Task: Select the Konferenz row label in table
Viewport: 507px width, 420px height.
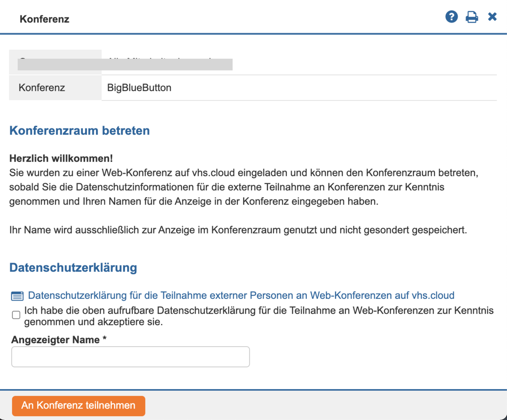Action: (x=42, y=88)
